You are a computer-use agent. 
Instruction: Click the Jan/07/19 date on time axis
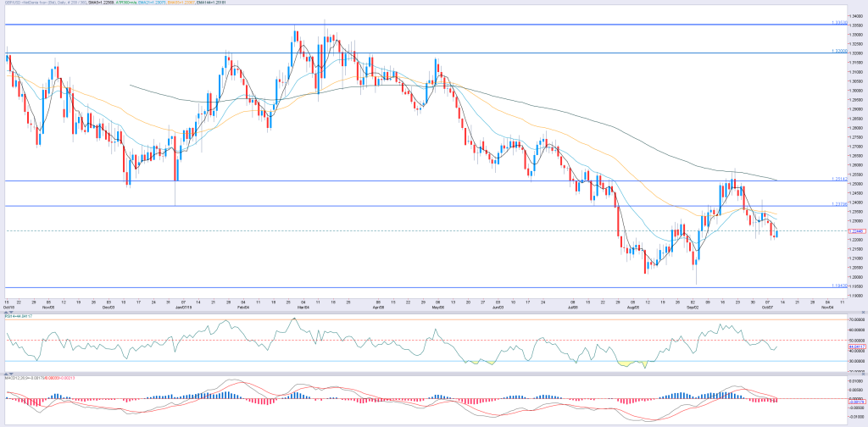tap(183, 306)
